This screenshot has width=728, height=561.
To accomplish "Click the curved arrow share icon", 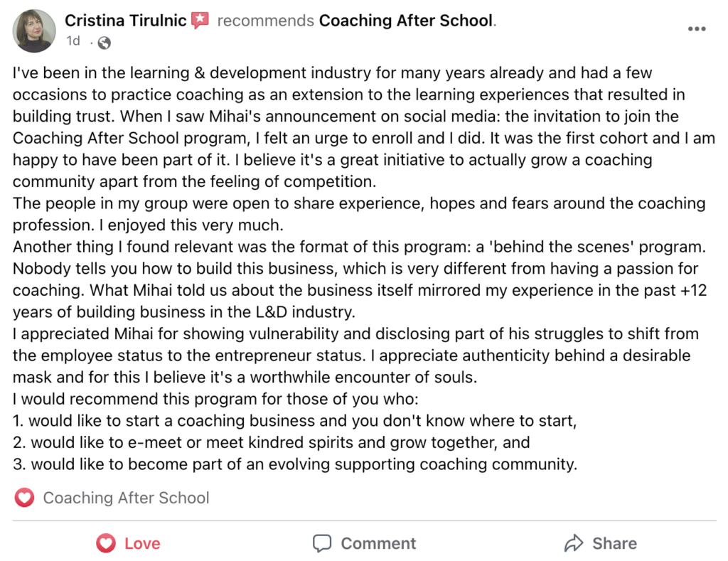I will (574, 543).
